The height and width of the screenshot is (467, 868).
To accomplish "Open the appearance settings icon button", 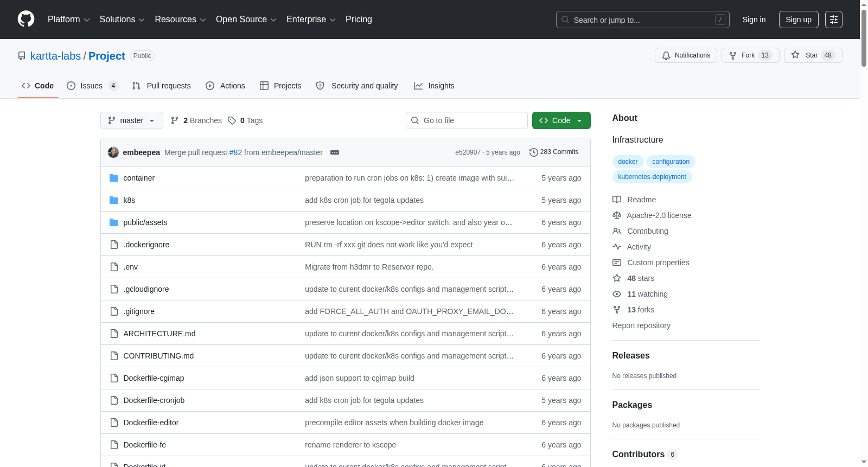I will (x=834, y=20).
